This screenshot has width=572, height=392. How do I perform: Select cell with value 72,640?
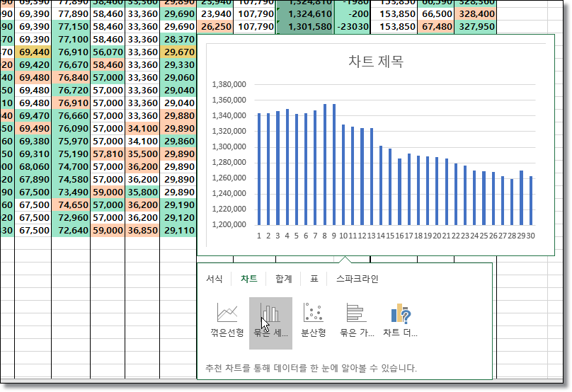pyautogui.click(x=71, y=231)
